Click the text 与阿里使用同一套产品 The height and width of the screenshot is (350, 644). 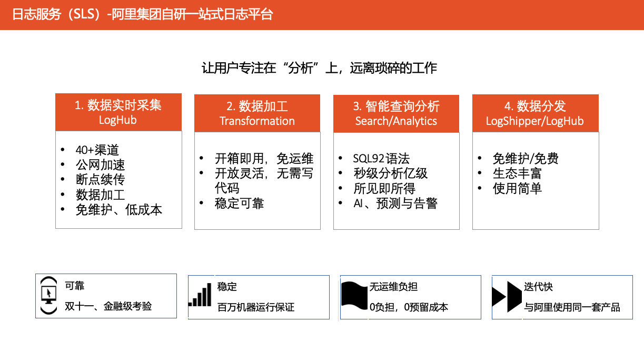coord(572,307)
